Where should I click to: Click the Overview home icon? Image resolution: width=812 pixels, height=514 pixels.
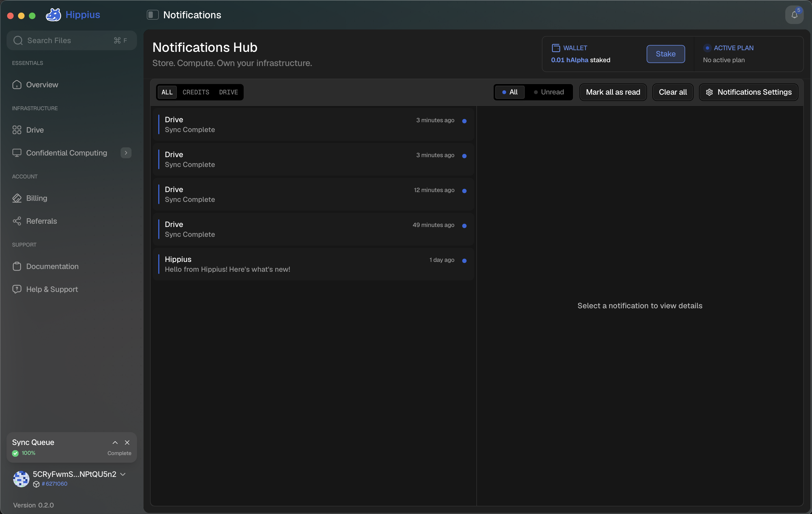17,85
